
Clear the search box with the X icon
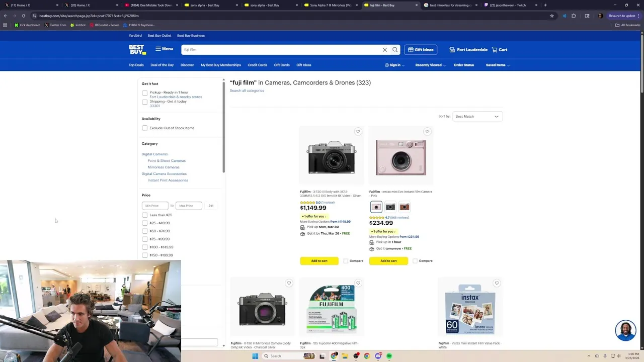(x=385, y=50)
